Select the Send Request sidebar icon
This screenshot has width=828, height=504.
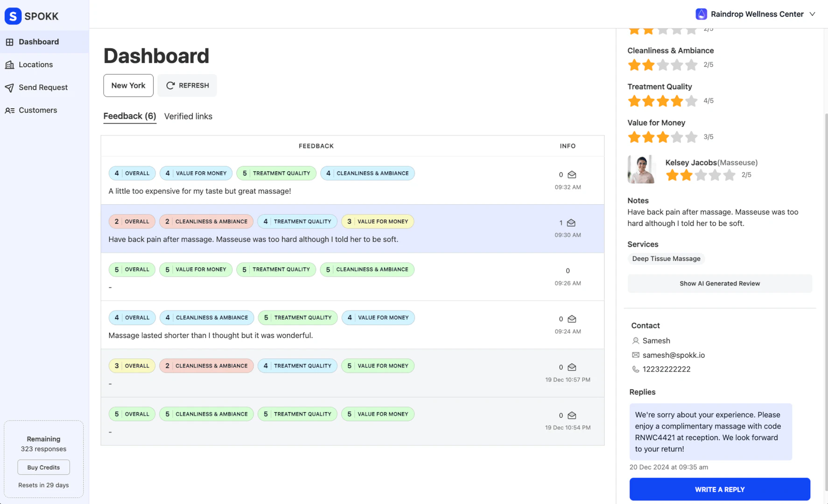click(x=10, y=87)
